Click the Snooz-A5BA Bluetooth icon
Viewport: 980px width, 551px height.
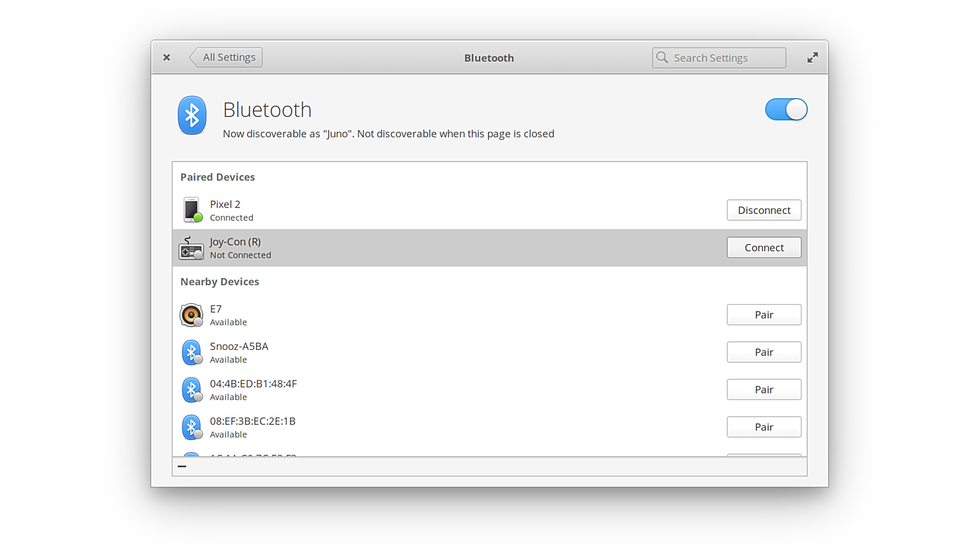(x=191, y=352)
